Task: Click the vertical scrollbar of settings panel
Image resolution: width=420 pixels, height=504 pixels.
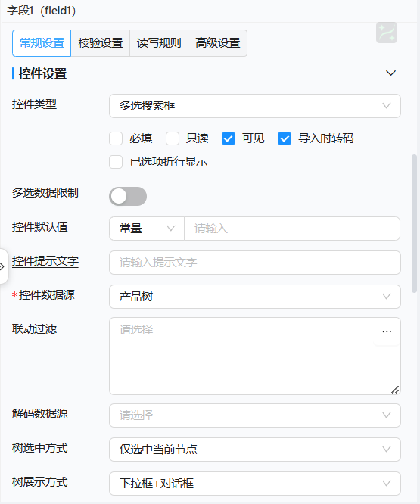Action: [x=414, y=223]
